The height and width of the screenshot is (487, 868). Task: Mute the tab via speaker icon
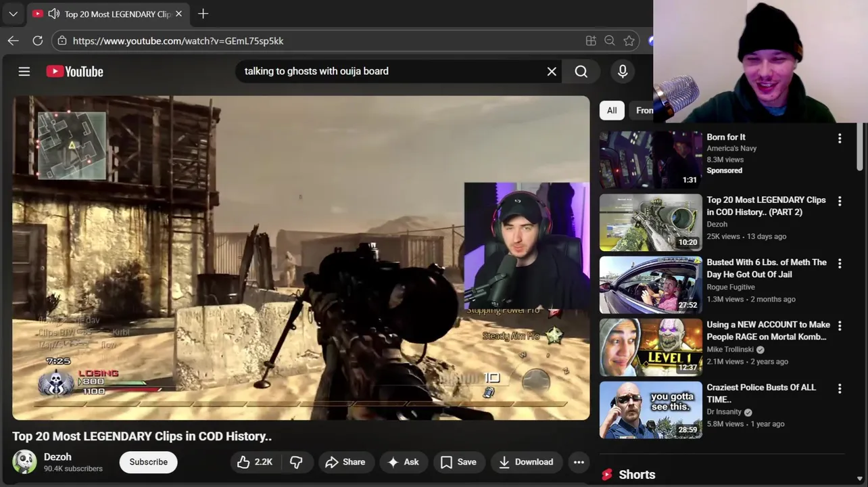[54, 14]
